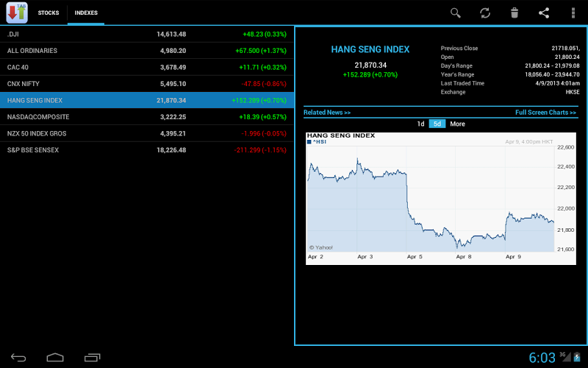Tap the 3G signal strength icon
Viewport: 588px width, 368px height.
tap(565, 357)
